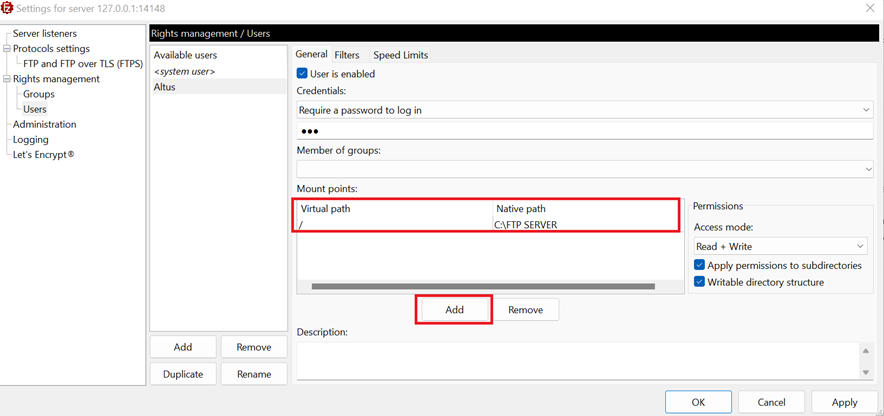Screen dimensions: 884x416
Task: Collapse the Protocols settings tree node
Action: [x=7, y=49]
